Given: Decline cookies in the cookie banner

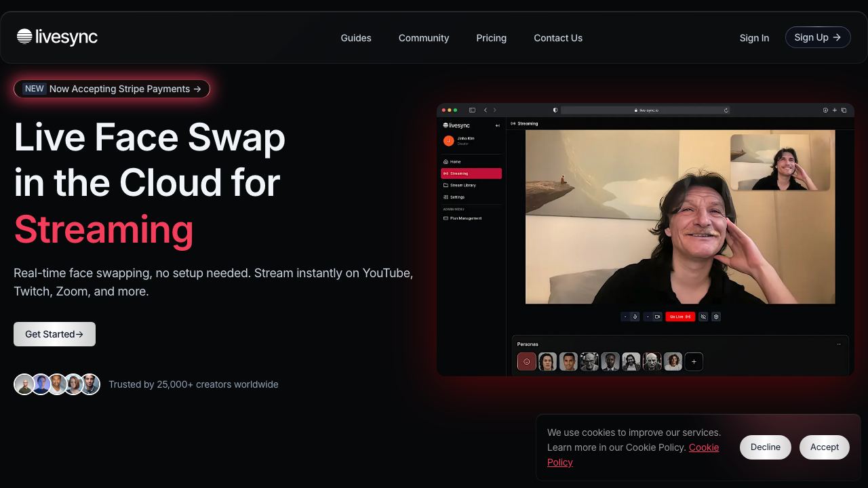Looking at the screenshot, I should (766, 447).
